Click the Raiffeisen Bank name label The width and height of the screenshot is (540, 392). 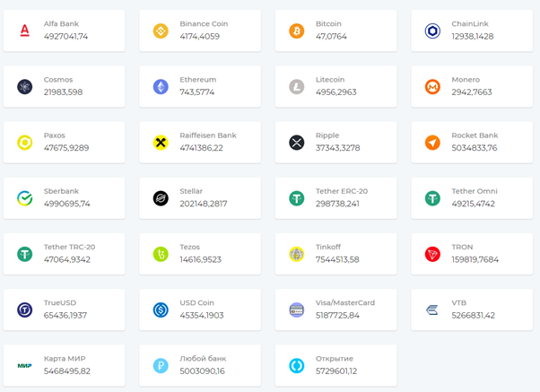(208, 135)
